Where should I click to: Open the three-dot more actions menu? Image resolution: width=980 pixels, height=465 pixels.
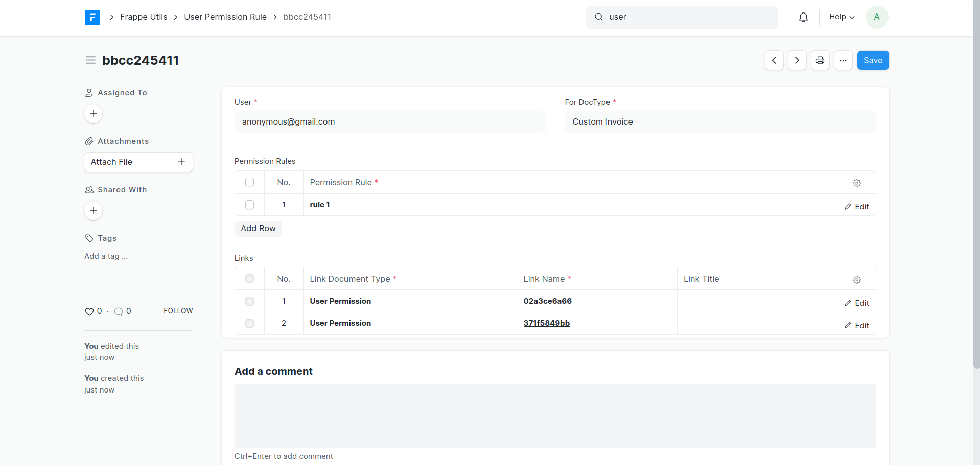click(843, 60)
